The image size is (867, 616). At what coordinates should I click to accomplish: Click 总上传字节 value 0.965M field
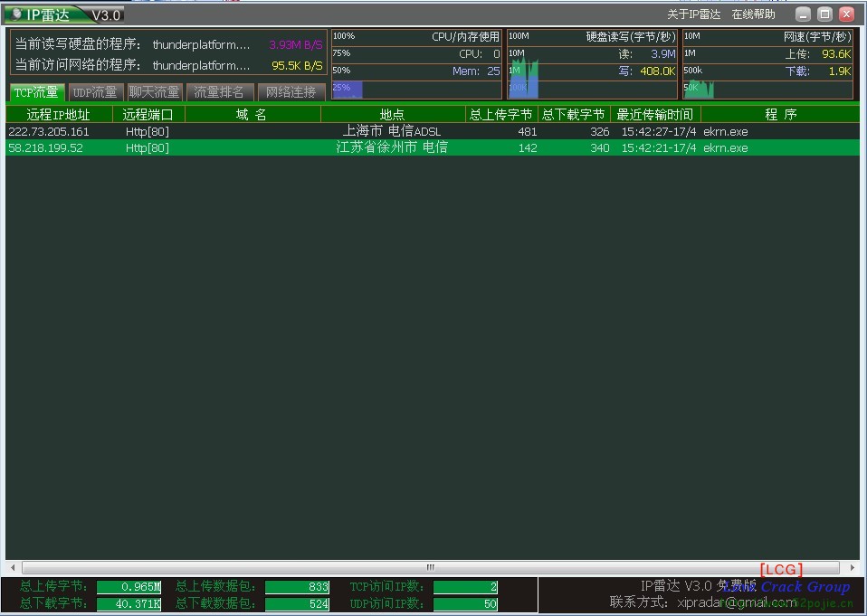129,587
